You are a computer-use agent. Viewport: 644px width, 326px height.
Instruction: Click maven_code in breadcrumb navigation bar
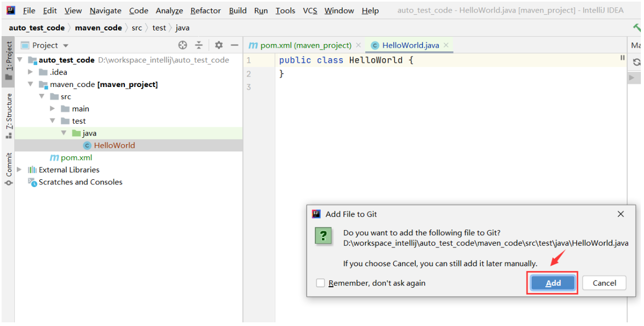(98, 28)
